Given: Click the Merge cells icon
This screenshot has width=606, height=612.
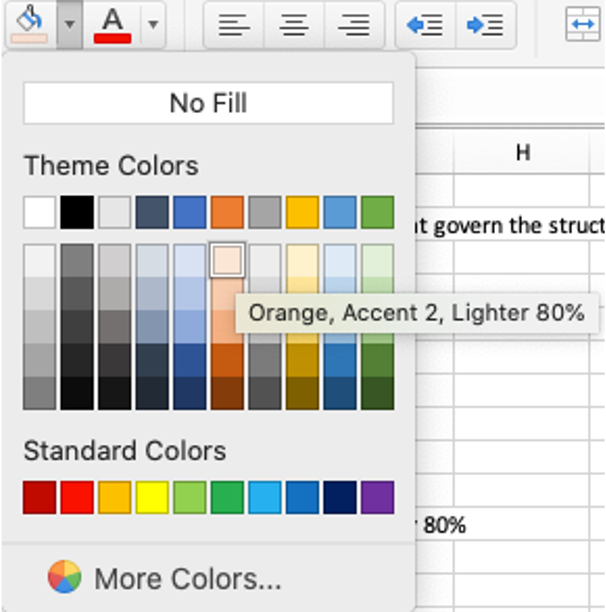Looking at the screenshot, I should 582,24.
